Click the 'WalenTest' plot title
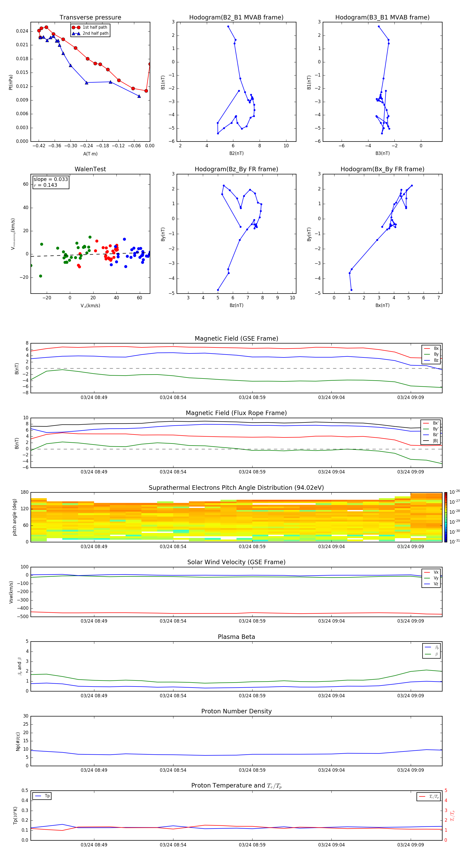The height and width of the screenshot is (868, 473). tap(90, 169)
